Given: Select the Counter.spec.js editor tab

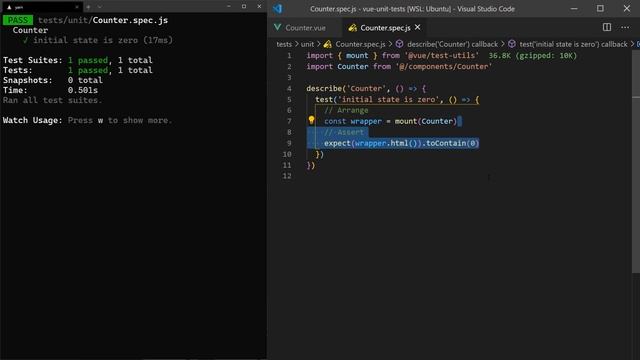Looking at the screenshot, I should (x=385, y=28).
